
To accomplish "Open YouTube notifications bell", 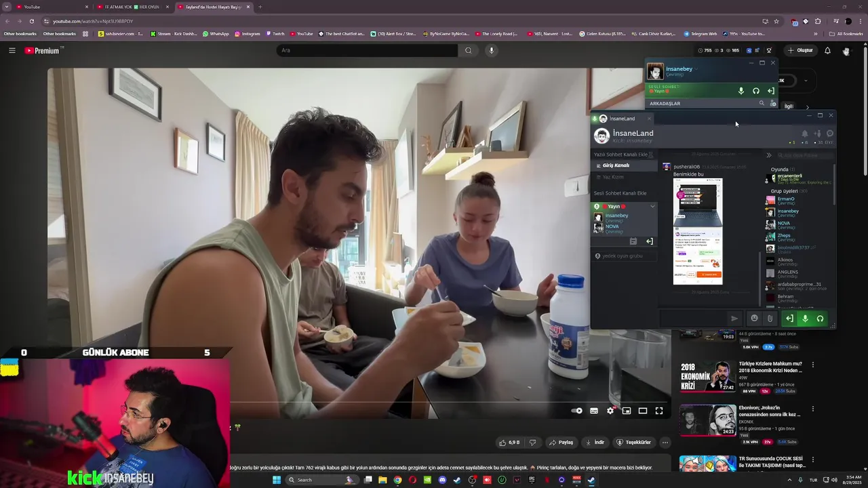I will [x=827, y=50].
